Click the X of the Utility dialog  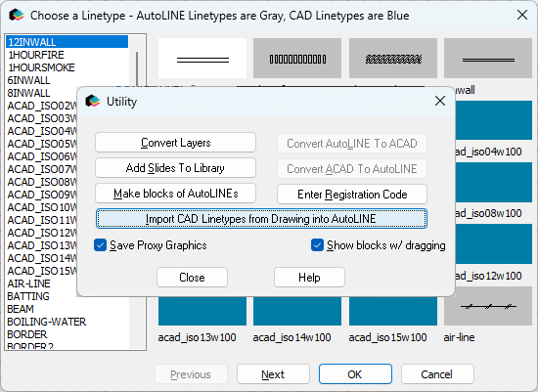pyautogui.click(x=440, y=101)
